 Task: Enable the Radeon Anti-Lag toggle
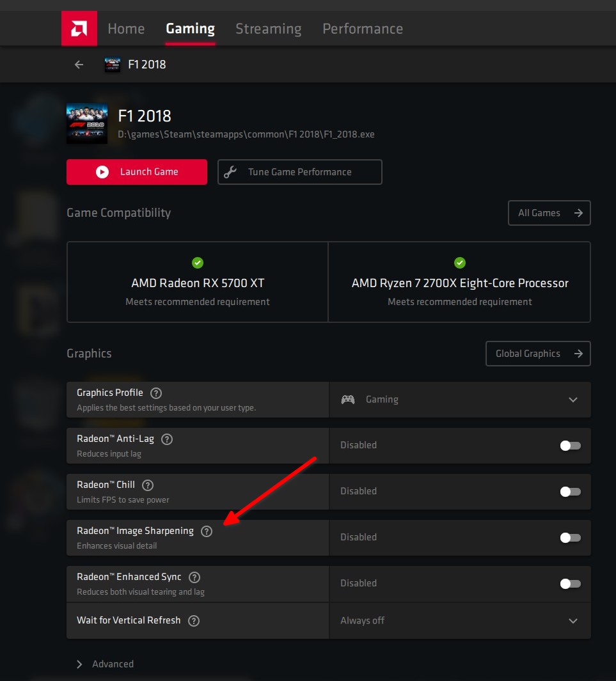(570, 446)
